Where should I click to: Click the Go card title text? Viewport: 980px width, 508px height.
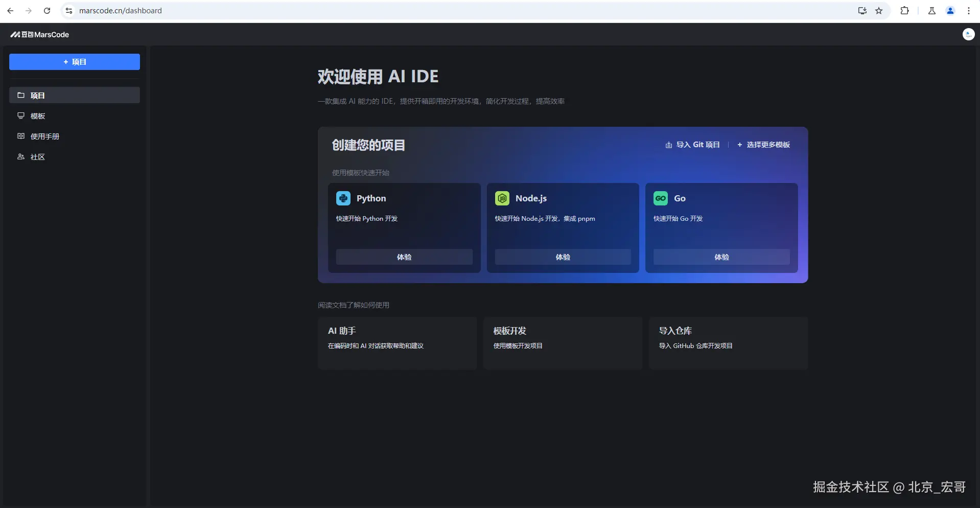(x=680, y=198)
